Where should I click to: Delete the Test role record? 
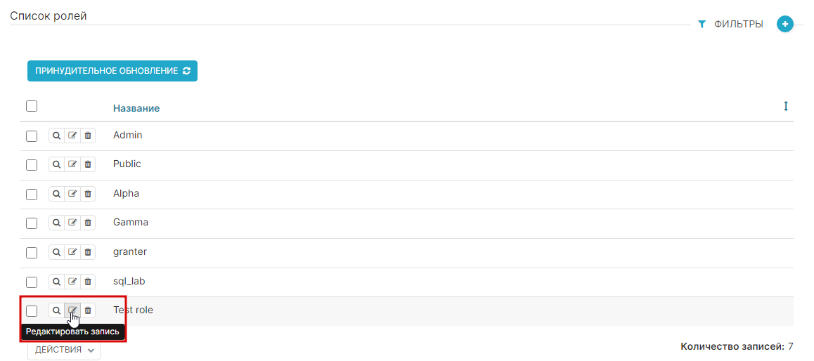click(x=88, y=311)
